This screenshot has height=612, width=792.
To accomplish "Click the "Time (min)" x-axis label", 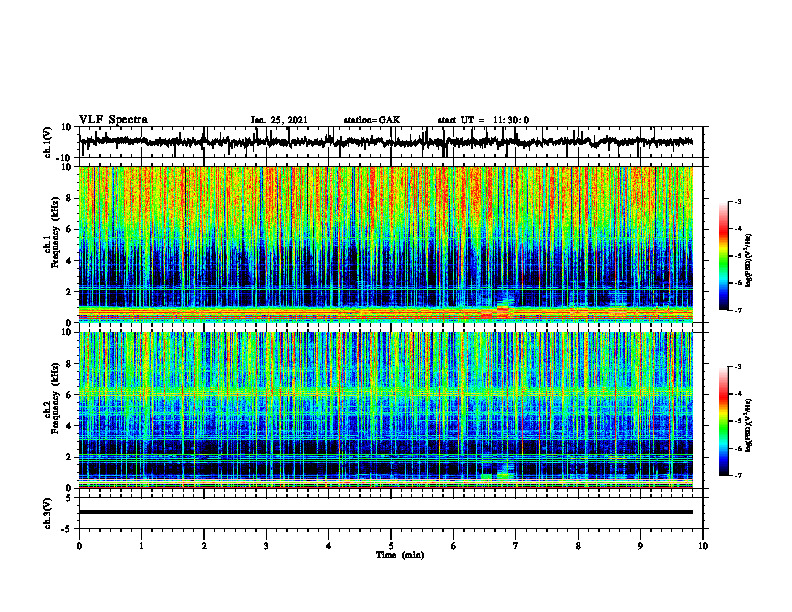I will 400,555.
